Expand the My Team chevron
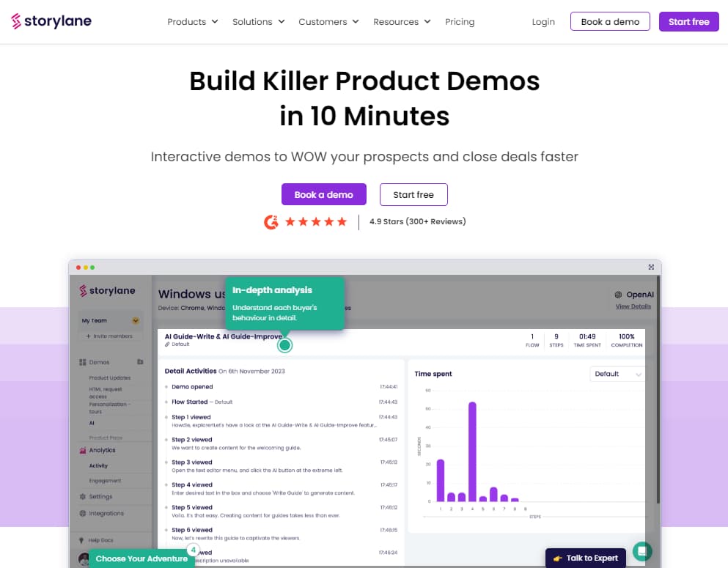Image resolution: width=728 pixels, height=568 pixels. [134, 320]
